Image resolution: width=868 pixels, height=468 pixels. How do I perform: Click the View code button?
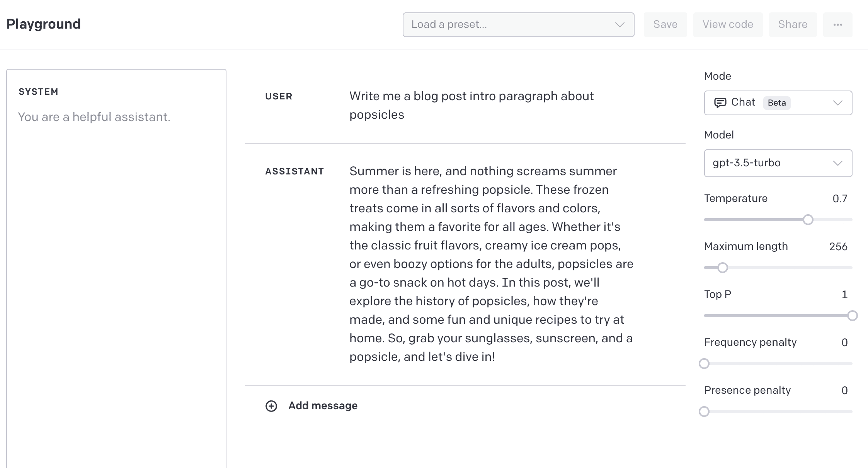click(x=728, y=24)
